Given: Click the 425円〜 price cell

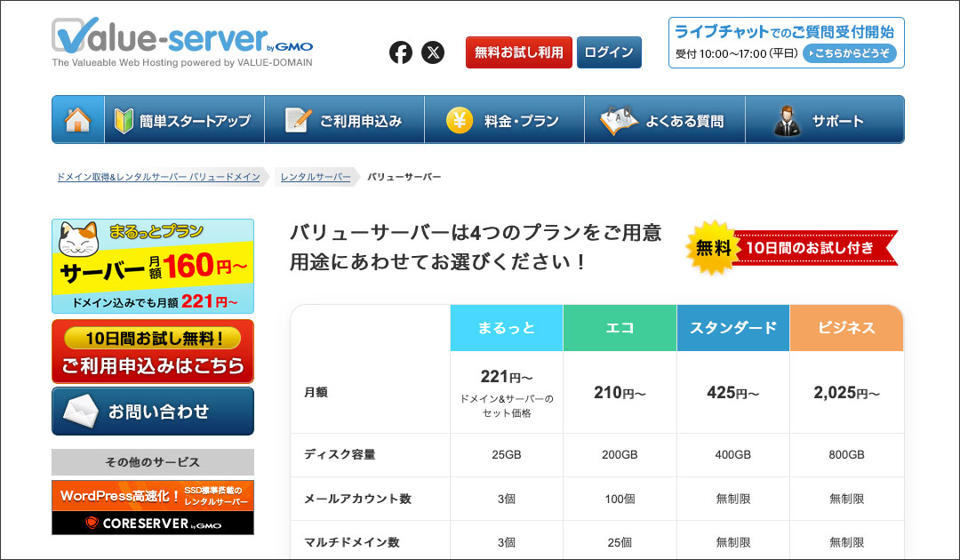Looking at the screenshot, I should tap(732, 392).
